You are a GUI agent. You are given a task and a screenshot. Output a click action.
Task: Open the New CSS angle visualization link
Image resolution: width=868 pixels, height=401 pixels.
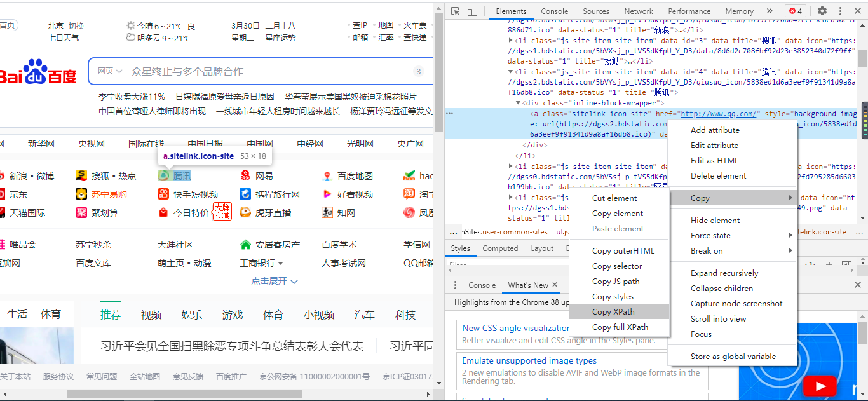515,327
